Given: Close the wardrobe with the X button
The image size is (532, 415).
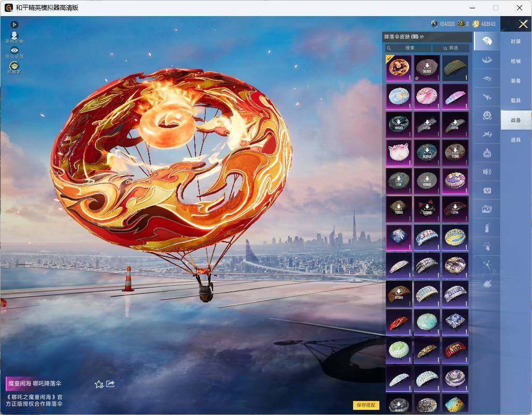Looking at the screenshot, I should tap(523, 24).
